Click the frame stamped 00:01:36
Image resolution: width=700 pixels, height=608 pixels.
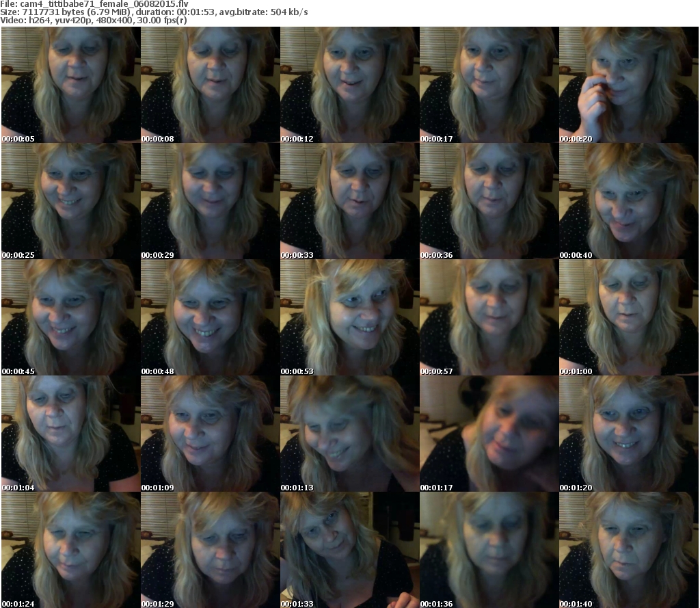pyautogui.click(x=489, y=550)
